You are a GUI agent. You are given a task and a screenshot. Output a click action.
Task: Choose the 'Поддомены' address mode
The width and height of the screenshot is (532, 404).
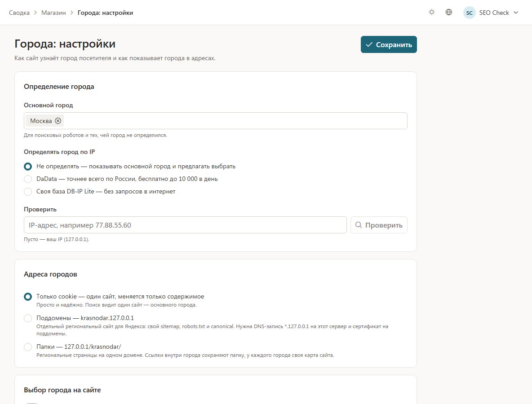point(28,318)
